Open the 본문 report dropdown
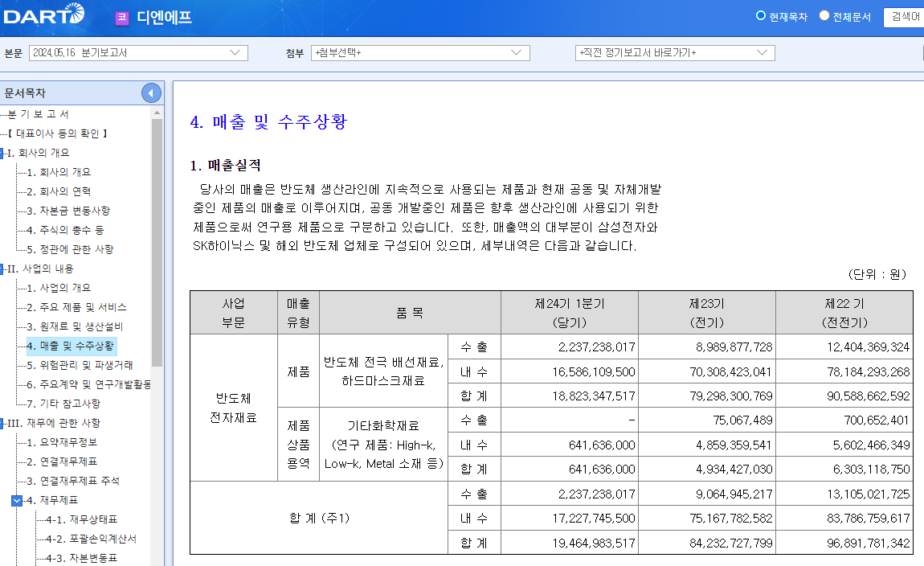Viewport: 924px width, 566px height. (x=235, y=52)
